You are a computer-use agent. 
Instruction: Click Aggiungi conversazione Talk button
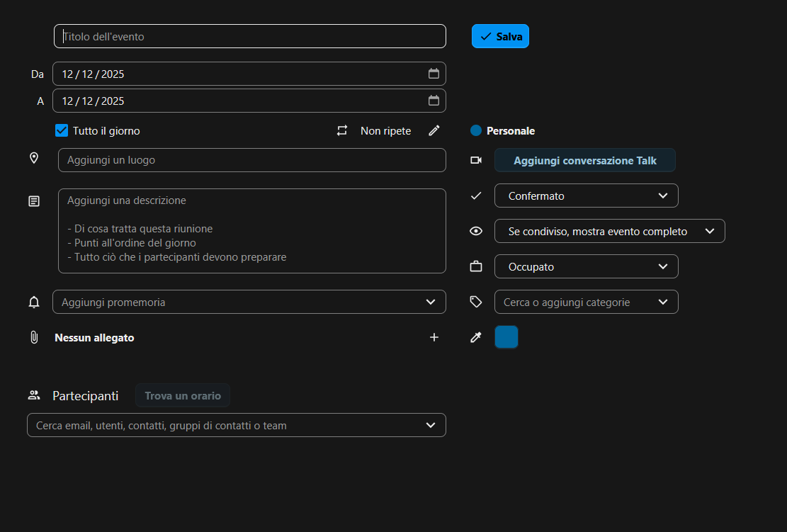[x=584, y=160]
